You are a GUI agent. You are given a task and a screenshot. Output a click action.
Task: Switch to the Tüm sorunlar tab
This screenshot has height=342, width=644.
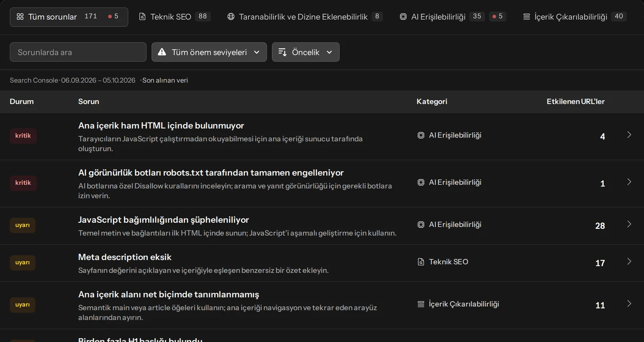pos(69,17)
